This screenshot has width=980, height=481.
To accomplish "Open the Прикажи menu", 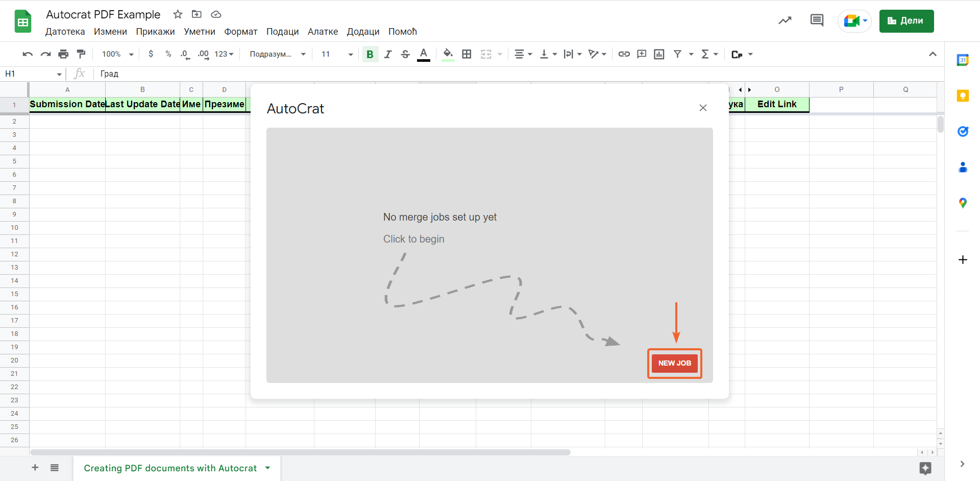I will point(155,32).
